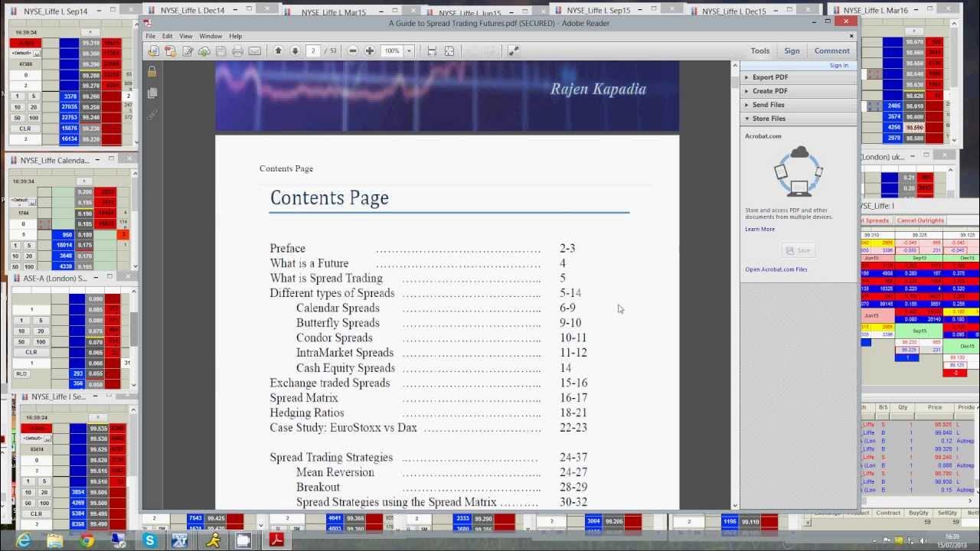
Task: Open the View menu in Adobe Reader
Action: click(186, 36)
